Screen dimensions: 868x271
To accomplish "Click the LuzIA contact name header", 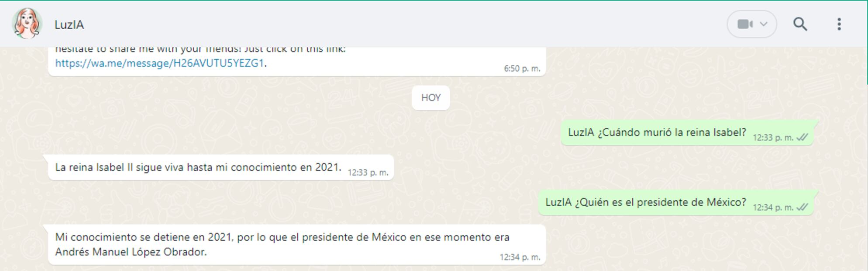I will pos(69,24).
